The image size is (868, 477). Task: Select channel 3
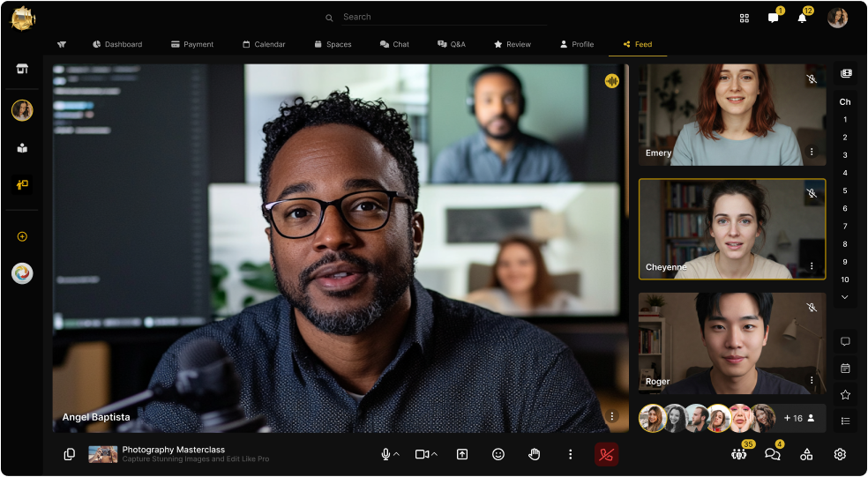845,155
